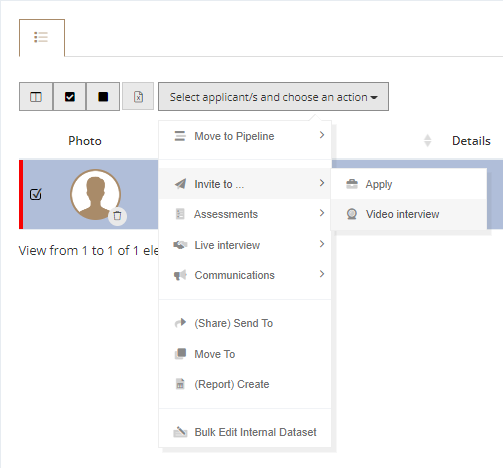Click the column layout icon button

tap(36, 97)
